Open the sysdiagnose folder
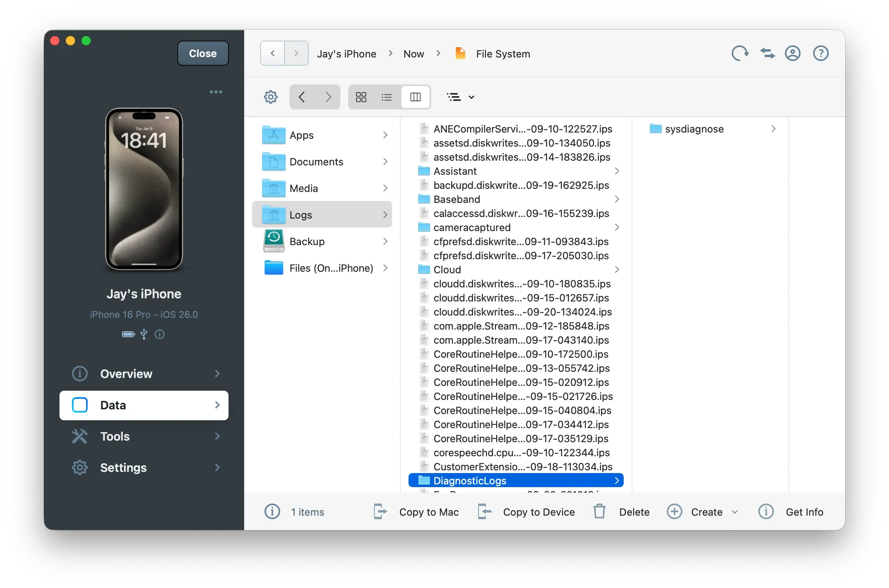 click(x=694, y=129)
